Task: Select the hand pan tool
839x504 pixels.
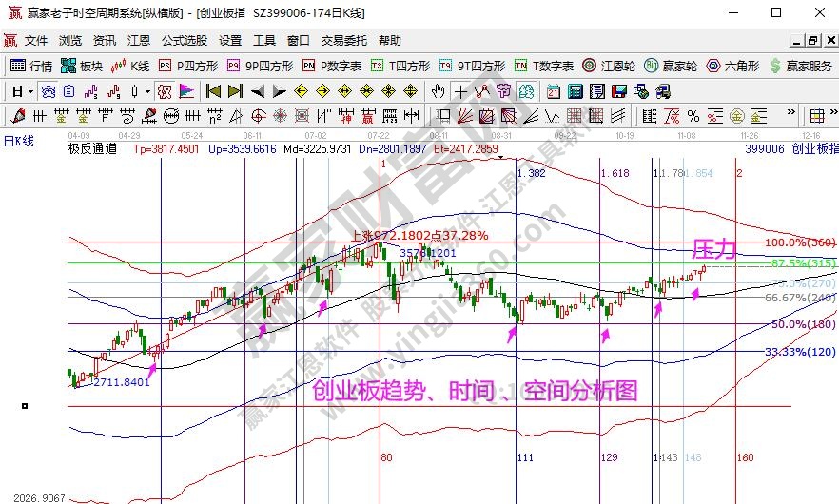Action: click(x=439, y=91)
